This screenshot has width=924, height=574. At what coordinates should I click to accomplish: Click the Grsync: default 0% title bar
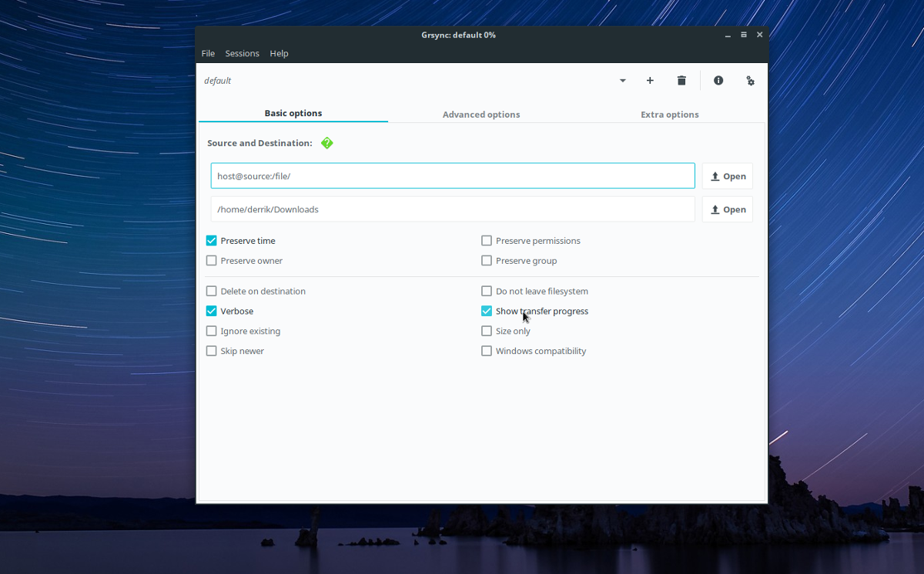[x=458, y=35]
